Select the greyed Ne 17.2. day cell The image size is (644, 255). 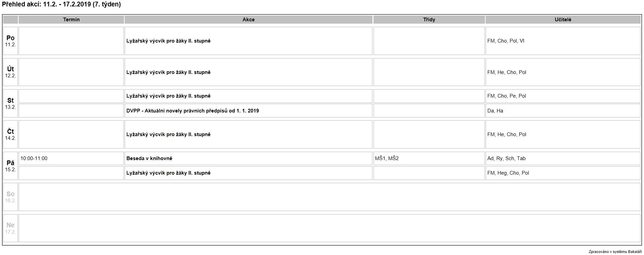click(10, 228)
